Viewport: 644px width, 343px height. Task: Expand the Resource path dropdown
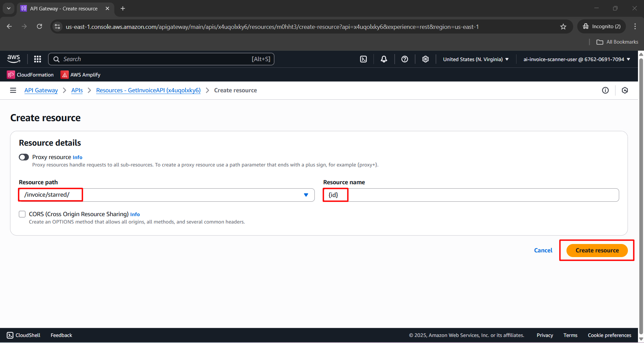[x=306, y=195]
